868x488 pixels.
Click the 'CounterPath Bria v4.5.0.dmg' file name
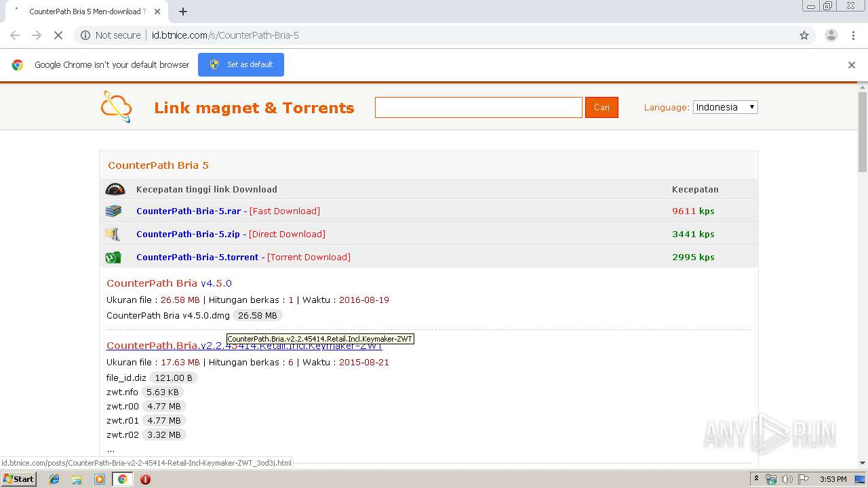[168, 315]
